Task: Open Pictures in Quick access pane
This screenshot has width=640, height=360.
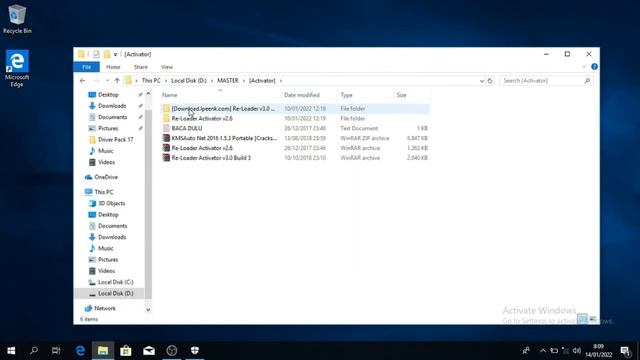Action: pos(108,128)
